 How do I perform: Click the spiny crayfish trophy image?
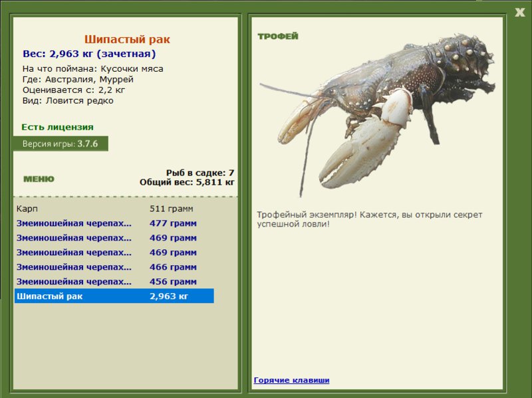(x=377, y=114)
